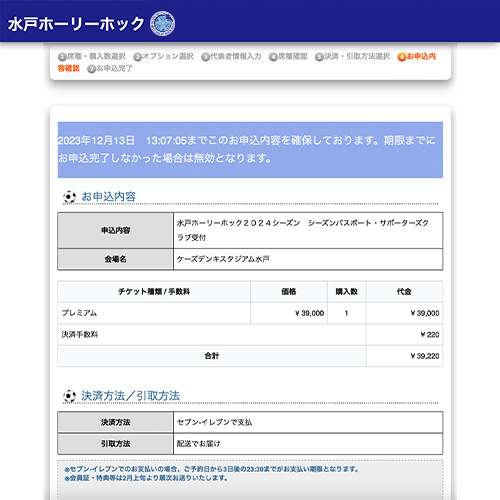Image resolution: width=500 pixels, height=500 pixels.
Task: Click the Mito HollyHock club emblem icon
Action: pos(162,23)
